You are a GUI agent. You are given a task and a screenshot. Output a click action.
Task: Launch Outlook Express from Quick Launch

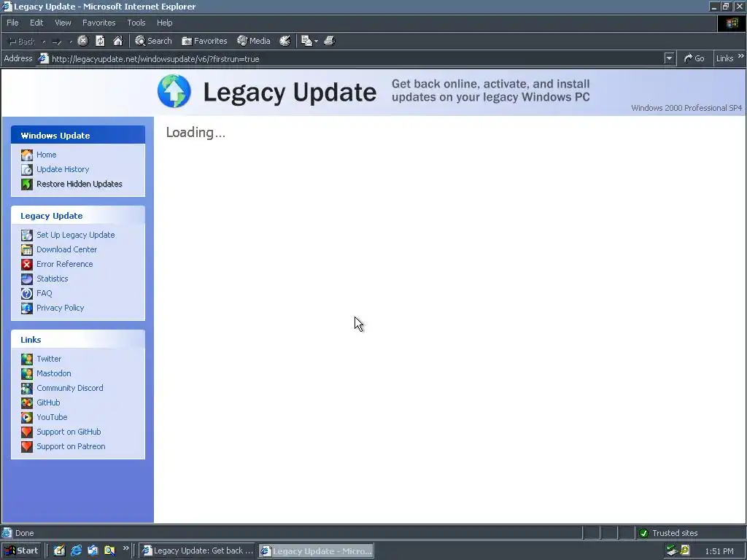pos(93,551)
